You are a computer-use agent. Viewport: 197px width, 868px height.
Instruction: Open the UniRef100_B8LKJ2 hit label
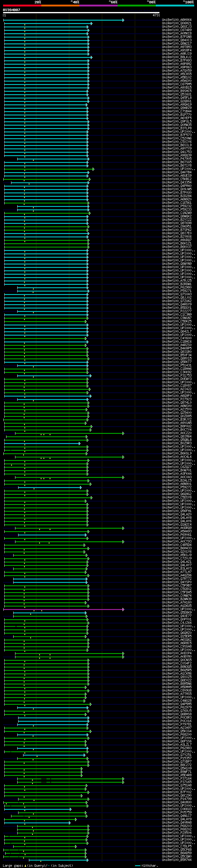click(177, 57)
